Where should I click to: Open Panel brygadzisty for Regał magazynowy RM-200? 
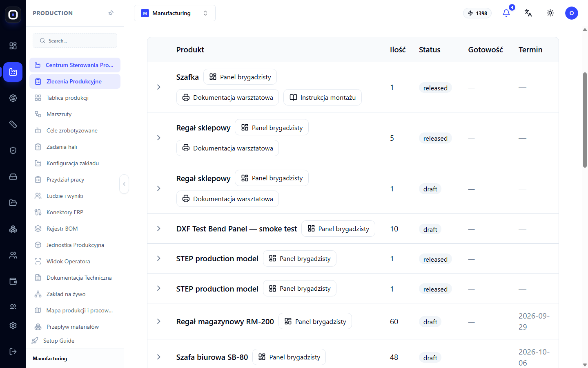pyautogui.click(x=315, y=321)
